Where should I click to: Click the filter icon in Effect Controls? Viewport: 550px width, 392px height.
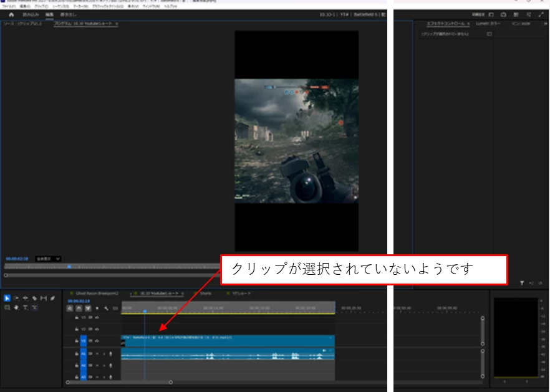click(522, 283)
